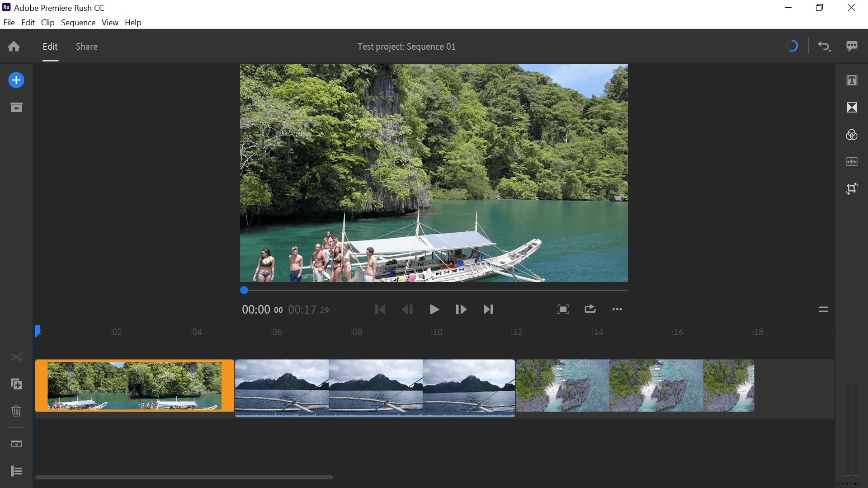Duplicate the selected clip
Screen dimensions: 868x488
pyautogui.click(x=16, y=384)
